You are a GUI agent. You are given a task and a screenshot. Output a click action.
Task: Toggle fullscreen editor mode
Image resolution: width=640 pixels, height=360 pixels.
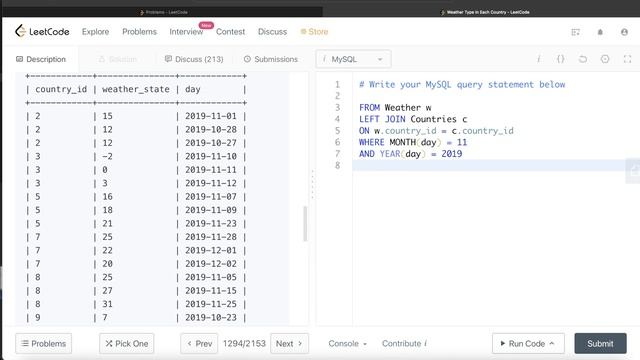point(627,59)
